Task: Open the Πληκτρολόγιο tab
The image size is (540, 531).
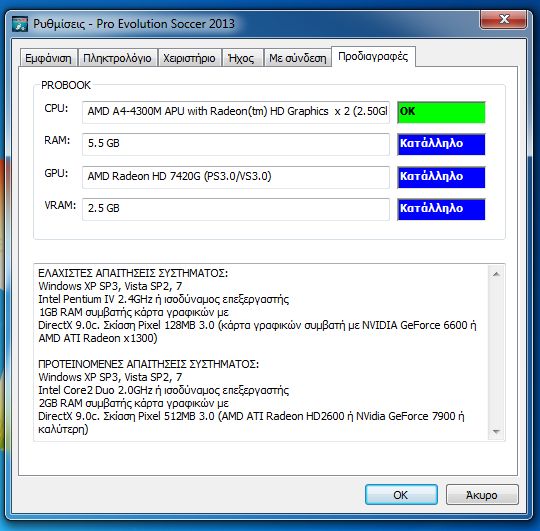Action: coord(117,58)
